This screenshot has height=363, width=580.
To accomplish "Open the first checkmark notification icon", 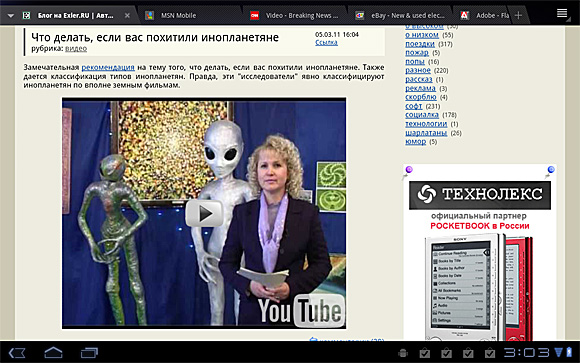I will tap(425, 353).
